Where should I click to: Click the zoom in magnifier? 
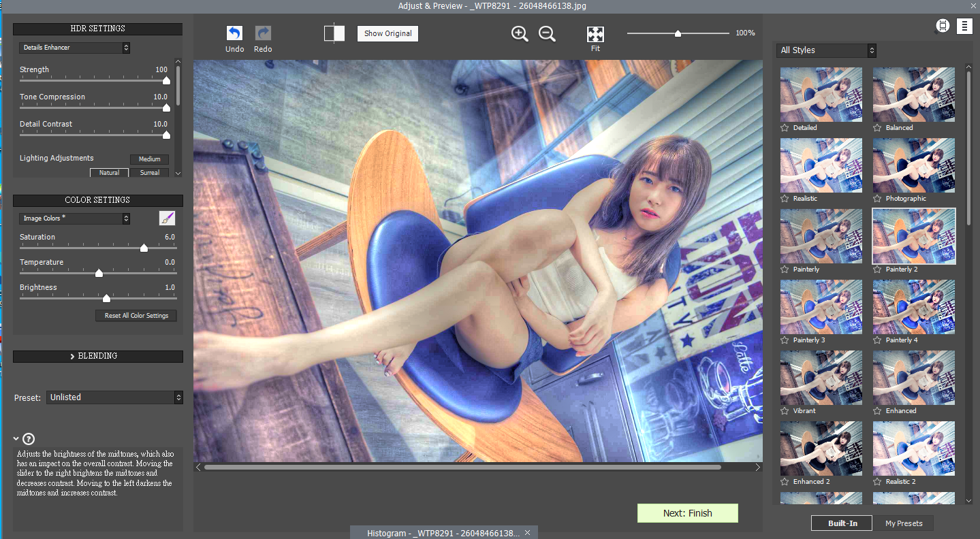[520, 33]
